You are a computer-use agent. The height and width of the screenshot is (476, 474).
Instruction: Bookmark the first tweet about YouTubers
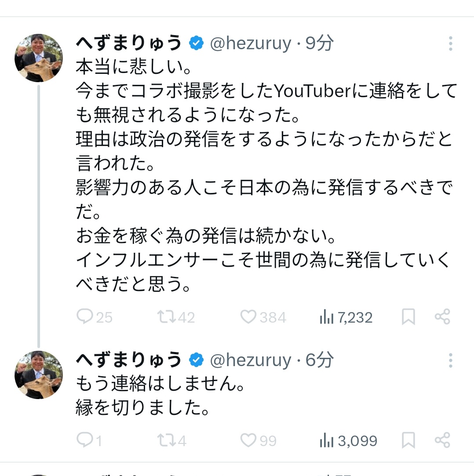pos(408,317)
